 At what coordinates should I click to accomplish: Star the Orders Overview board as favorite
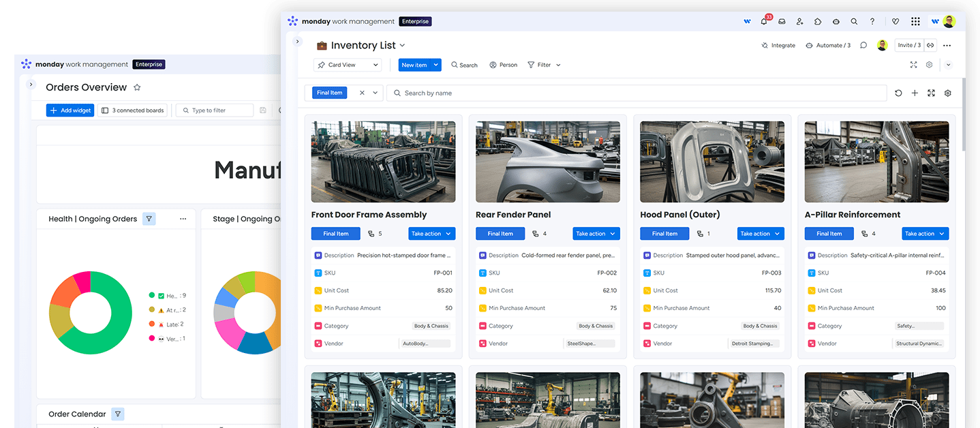point(137,87)
